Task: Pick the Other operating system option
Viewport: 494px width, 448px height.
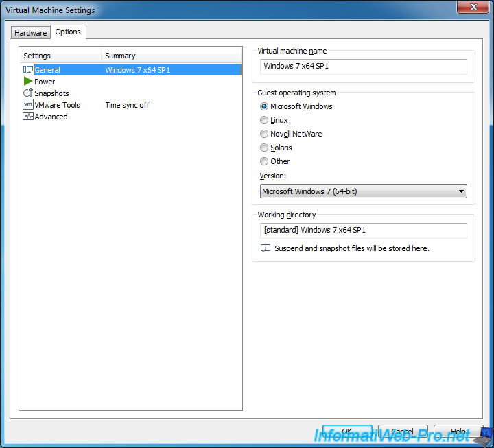Action: pyautogui.click(x=264, y=161)
